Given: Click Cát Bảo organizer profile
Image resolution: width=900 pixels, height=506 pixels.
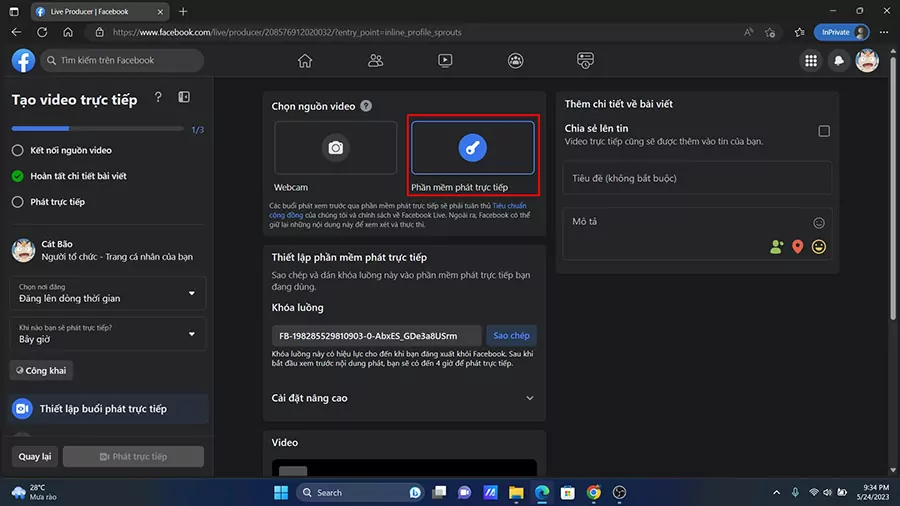Looking at the screenshot, I should pyautogui.click(x=103, y=250).
